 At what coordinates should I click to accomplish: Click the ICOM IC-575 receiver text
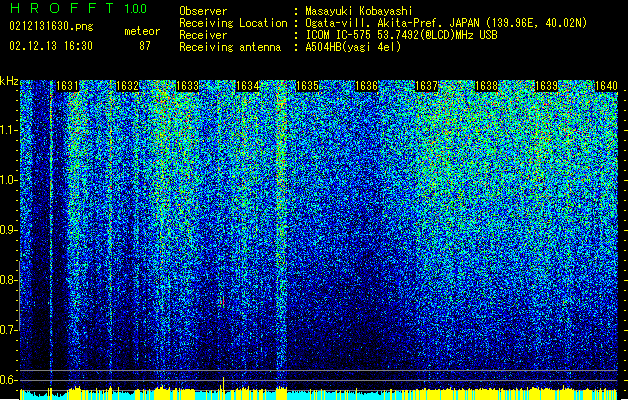401,35
